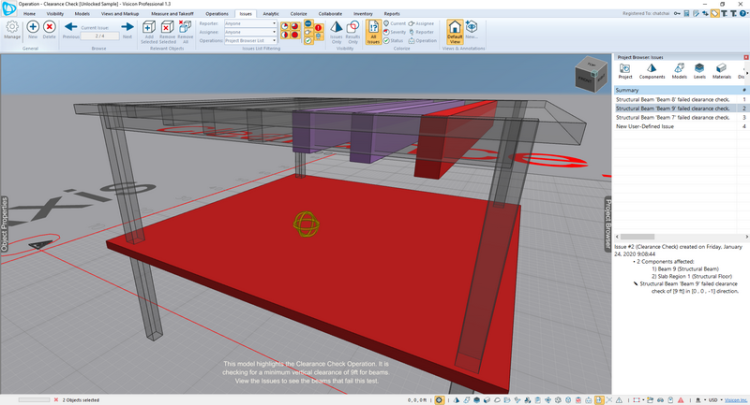The image size is (750, 405).
Task: Select the Beam 7 failed clearance issue
Action: (x=673, y=117)
